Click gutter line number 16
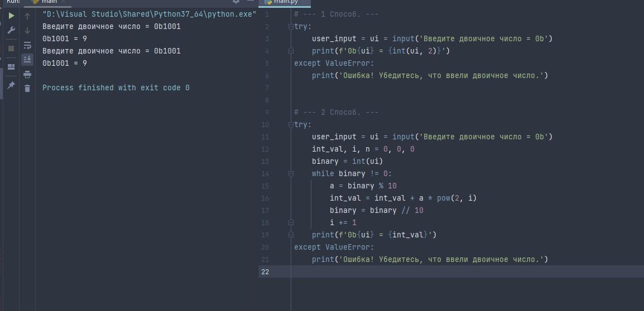 click(265, 198)
